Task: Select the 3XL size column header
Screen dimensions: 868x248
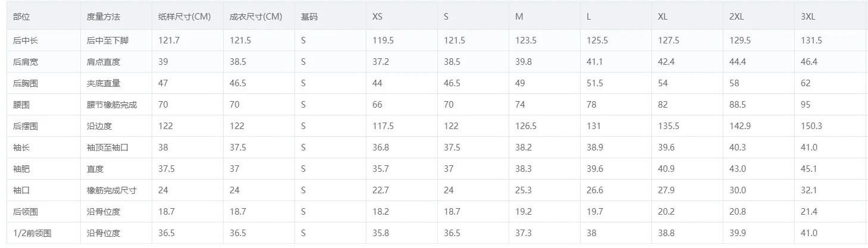Action: click(808, 17)
